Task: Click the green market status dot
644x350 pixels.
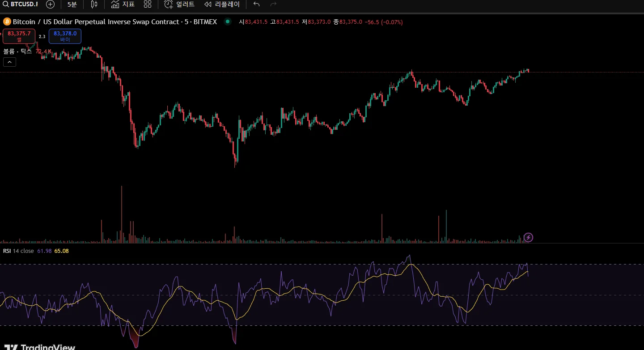Action: coord(228,21)
